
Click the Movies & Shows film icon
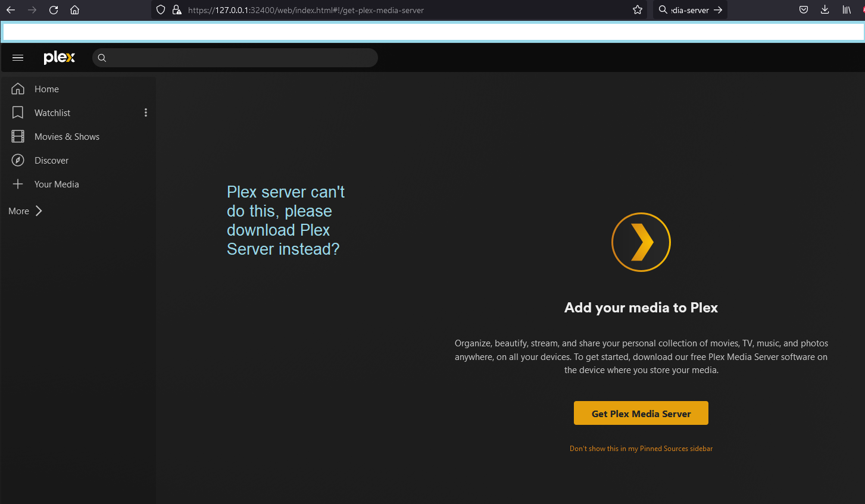[x=18, y=136]
